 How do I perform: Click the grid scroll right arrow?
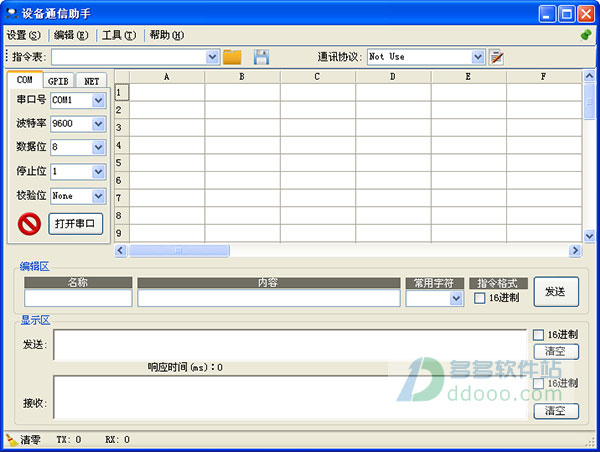coord(574,250)
